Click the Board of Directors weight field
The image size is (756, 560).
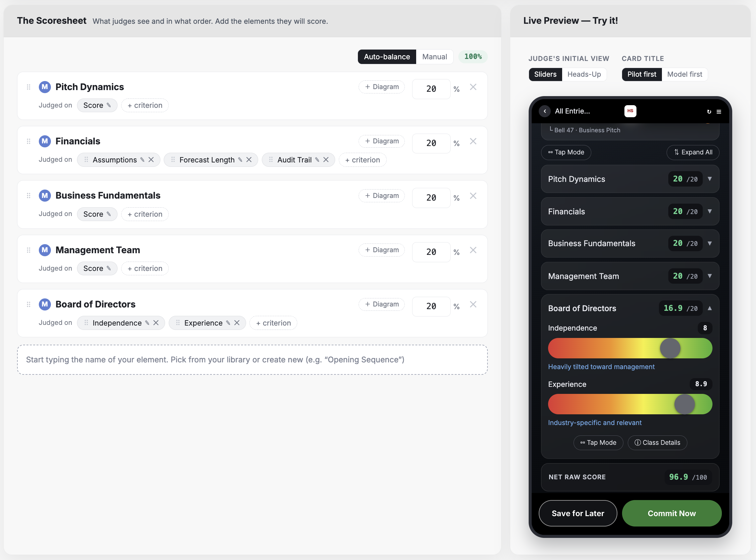click(x=431, y=306)
